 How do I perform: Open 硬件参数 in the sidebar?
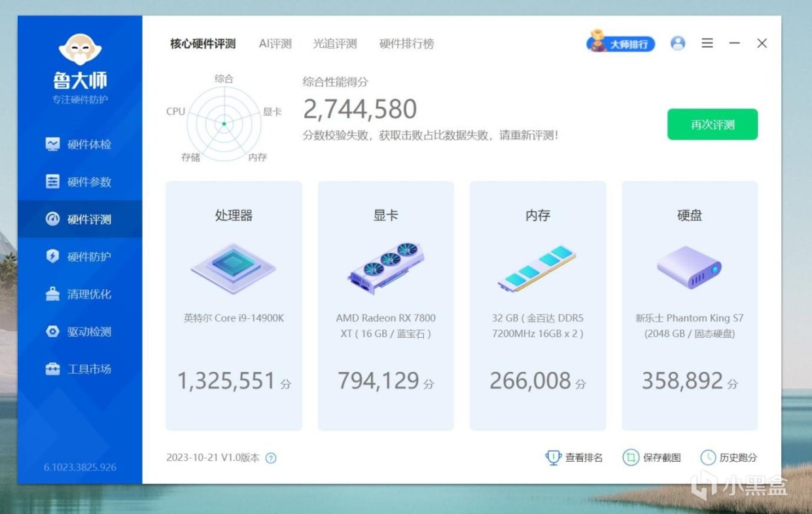(x=79, y=181)
